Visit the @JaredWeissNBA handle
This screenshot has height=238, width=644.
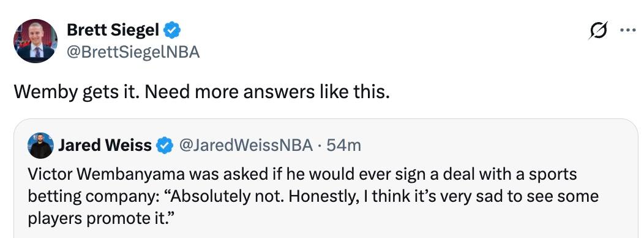point(245,145)
